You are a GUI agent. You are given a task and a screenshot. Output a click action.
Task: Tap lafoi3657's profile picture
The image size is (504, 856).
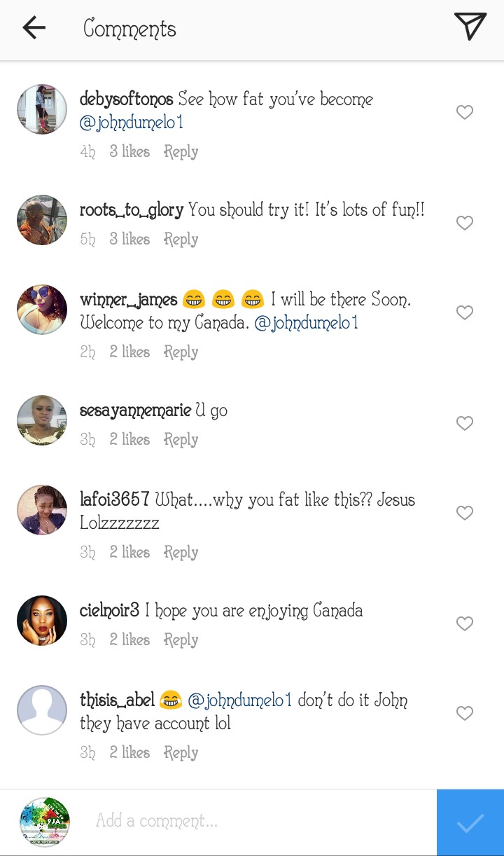[x=42, y=510]
